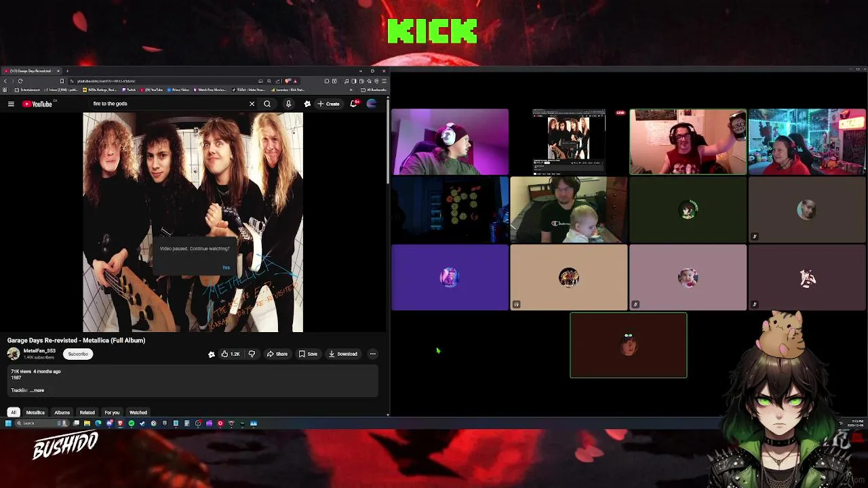Image resolution: width=868 pixels, height=488 pixels.
Task: Select the Albums filter chip
Action: 62,412
